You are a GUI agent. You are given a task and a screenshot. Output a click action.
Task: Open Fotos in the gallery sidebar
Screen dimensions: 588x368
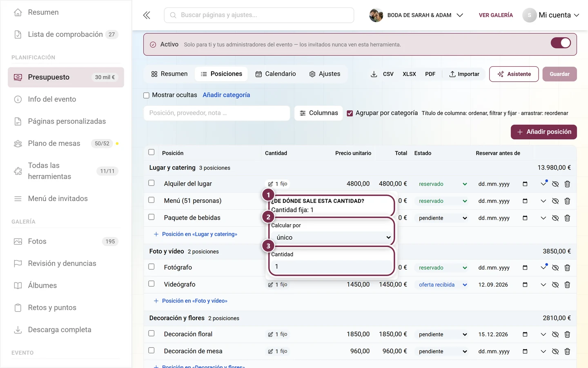[x=66, y=241]
